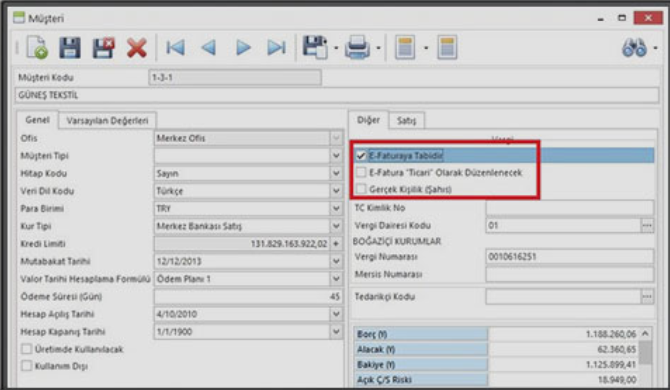The height and width of the screenshot is (390, 670).
Task: Open Veri Dil Kodu dropdown
Action: tap(336, 191)
